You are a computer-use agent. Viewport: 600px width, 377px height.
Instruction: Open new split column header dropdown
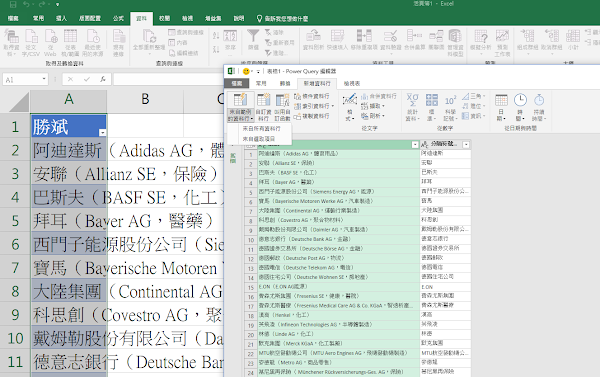point(466,145)
